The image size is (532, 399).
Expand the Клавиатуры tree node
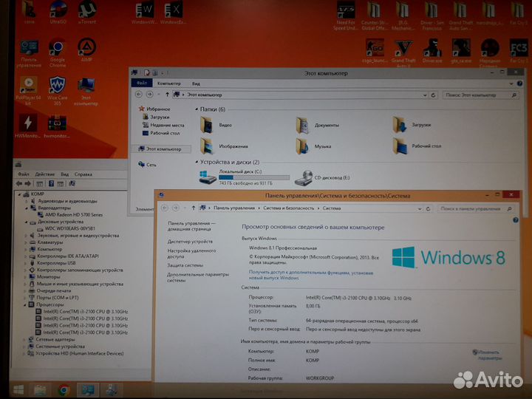click(26, 242)
